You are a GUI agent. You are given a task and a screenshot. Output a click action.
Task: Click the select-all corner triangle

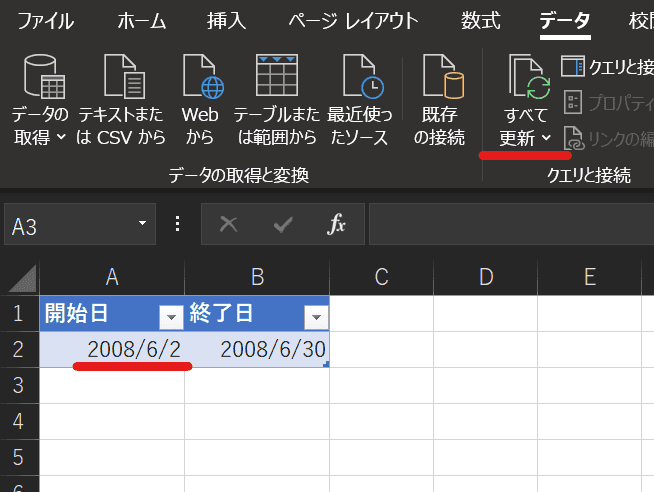pyautogui.click(x=22, y=278)
